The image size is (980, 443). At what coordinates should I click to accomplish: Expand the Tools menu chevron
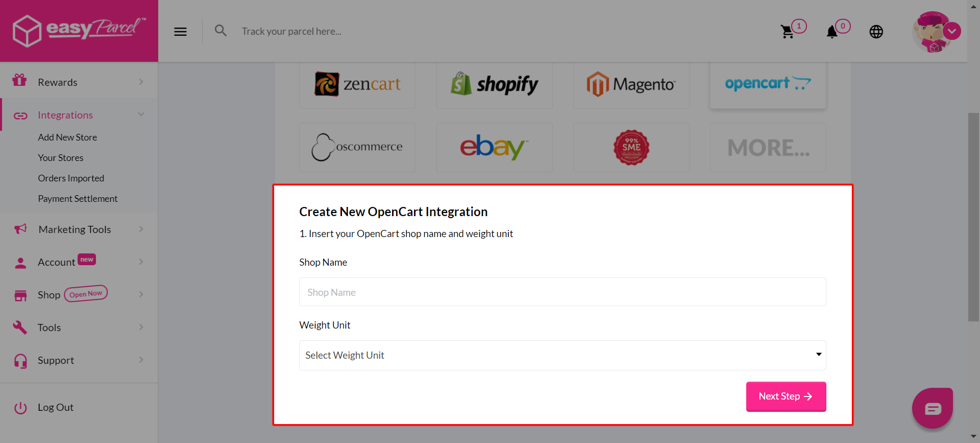pyautogui.click(x=141, y=327)
